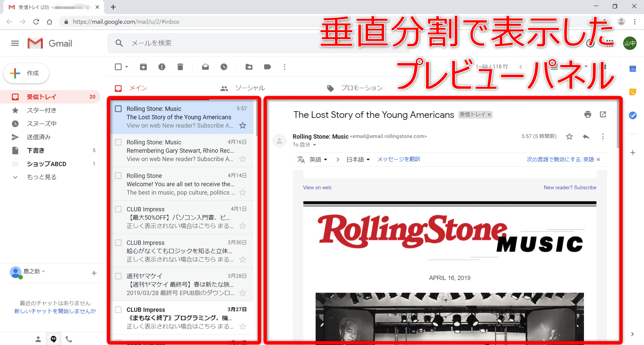Open target language 日本語 dropdown
Image resolution: width=644 pixels, height=345 pixels.
click(358, 159)
